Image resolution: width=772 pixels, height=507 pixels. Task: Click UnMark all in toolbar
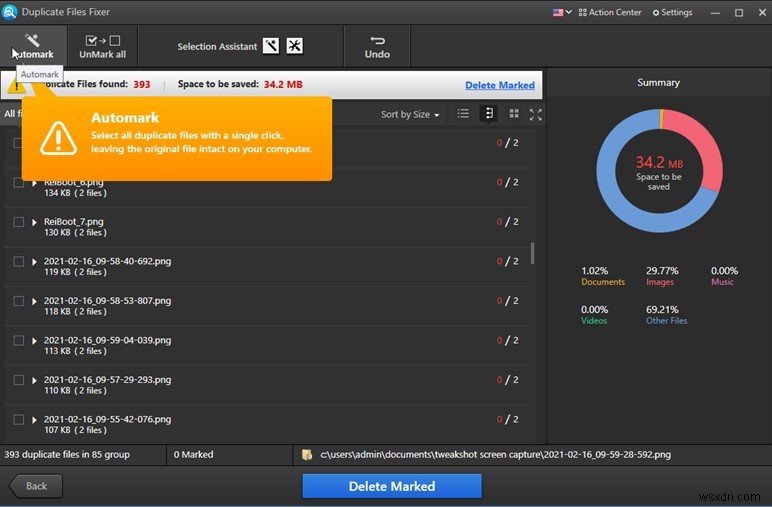click(102, 46)
